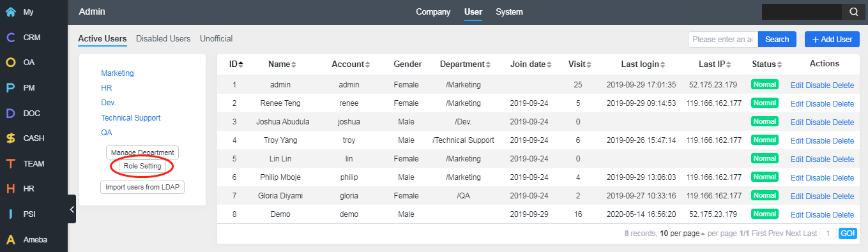The height and width of the screenshot is (252, 868).
Task: Open the Ameba app icon
Action: 11,240
